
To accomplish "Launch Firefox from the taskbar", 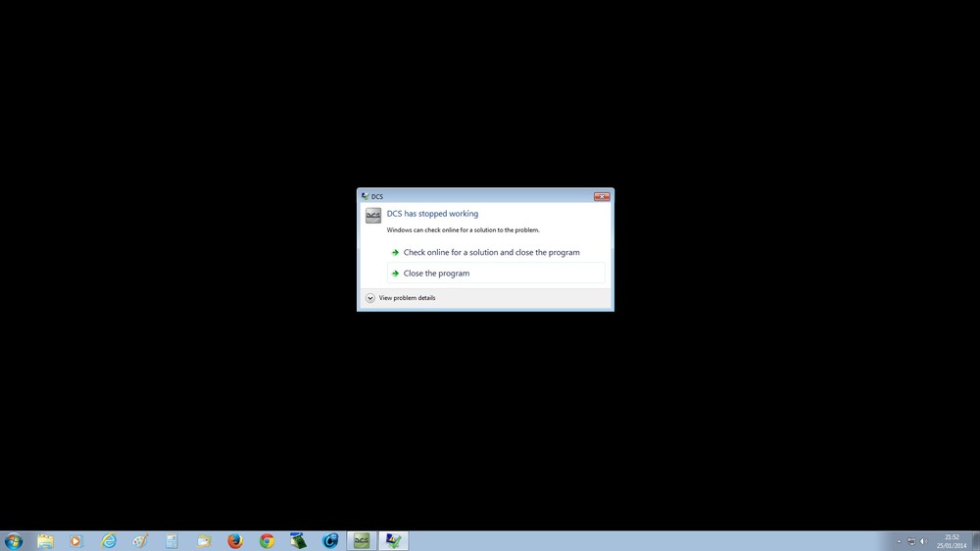I will point(235,541).
